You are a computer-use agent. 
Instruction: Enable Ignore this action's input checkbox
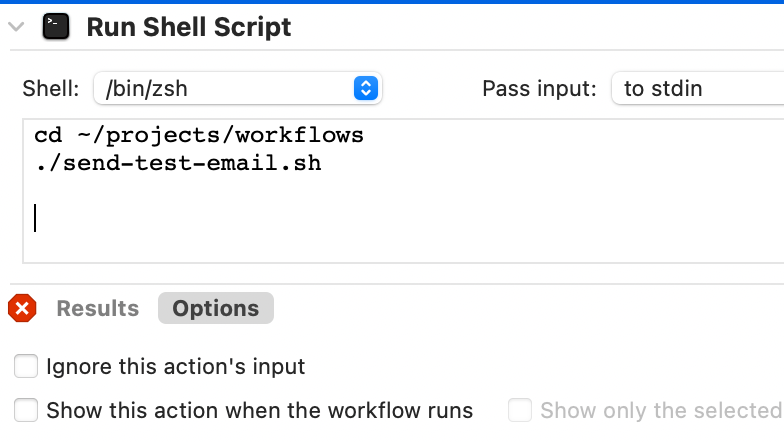point(26,366)
